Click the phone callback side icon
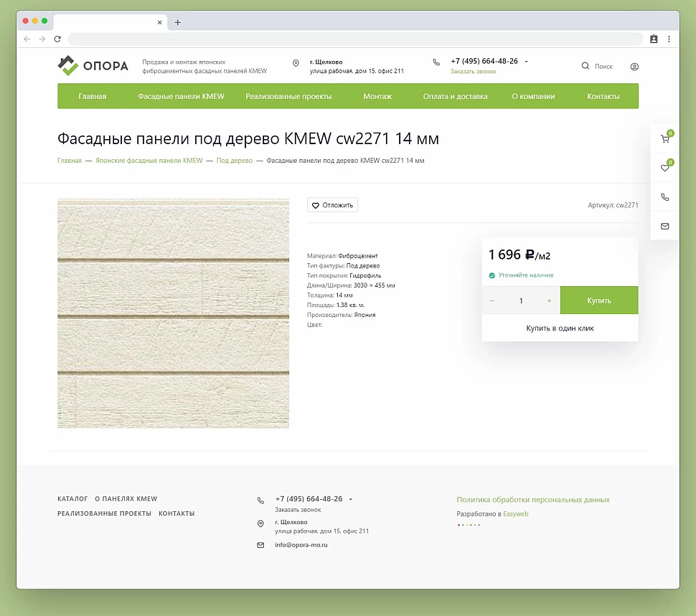 (664, 197)
